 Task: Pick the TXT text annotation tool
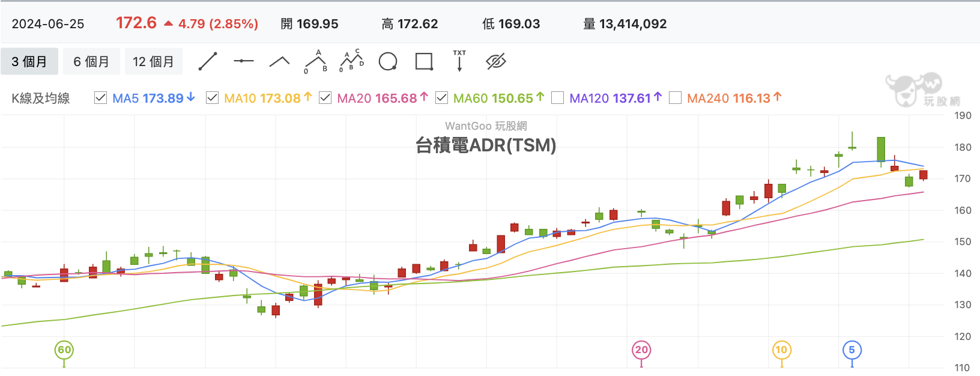click(459, 61)
